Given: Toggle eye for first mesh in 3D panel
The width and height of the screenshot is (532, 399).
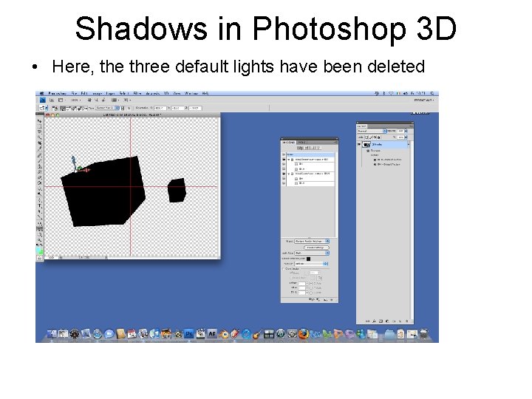Looking at the screenshot, I should tap(284, 160).
